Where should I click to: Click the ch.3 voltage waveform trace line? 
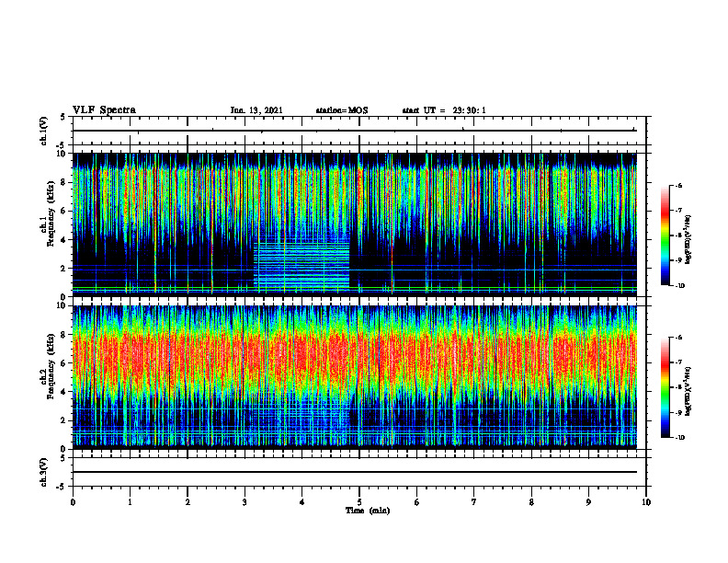355,472
